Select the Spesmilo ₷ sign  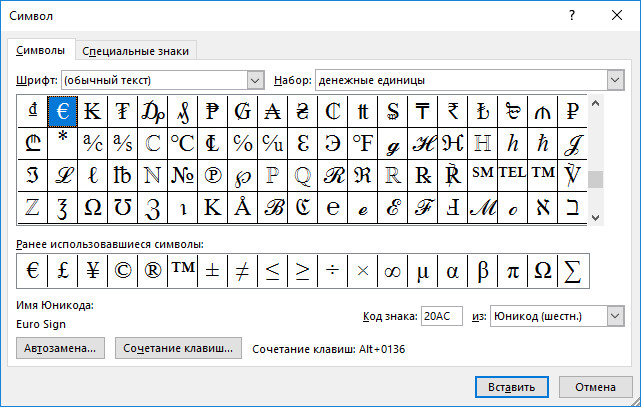pos(392,111)
